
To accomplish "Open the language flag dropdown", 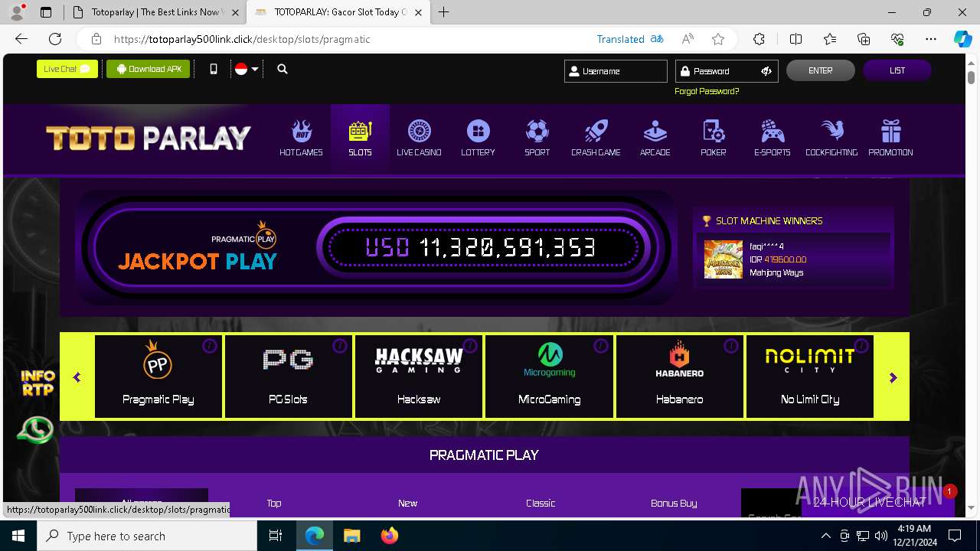I will pyautogui.click(x=247, y=69).
